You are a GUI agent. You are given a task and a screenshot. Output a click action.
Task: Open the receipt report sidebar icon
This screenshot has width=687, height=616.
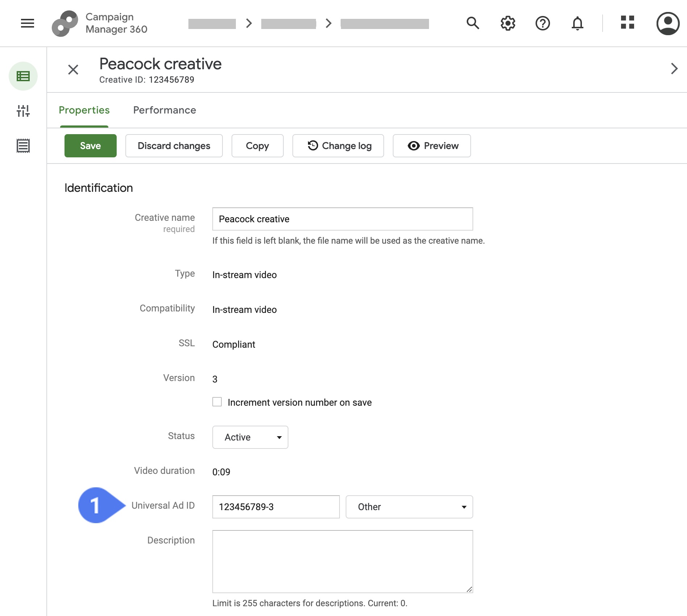(23, 146)
